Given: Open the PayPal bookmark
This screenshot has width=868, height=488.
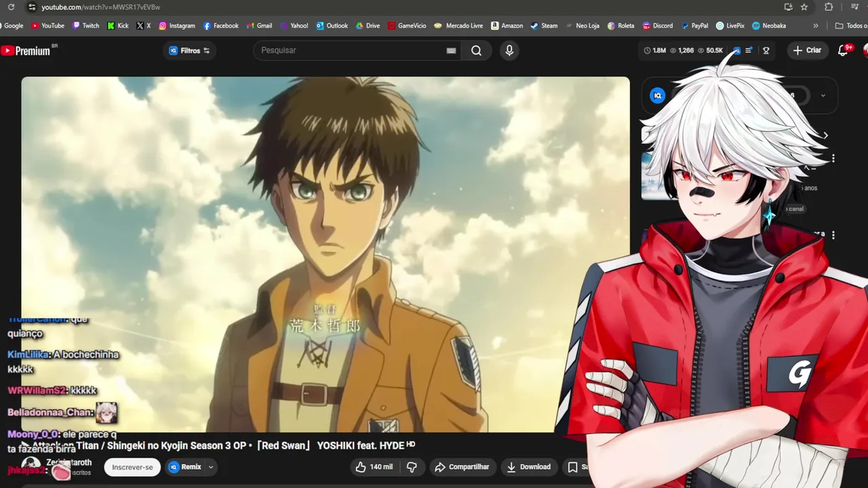Looking at the screenshot, I should coord(694,26).
